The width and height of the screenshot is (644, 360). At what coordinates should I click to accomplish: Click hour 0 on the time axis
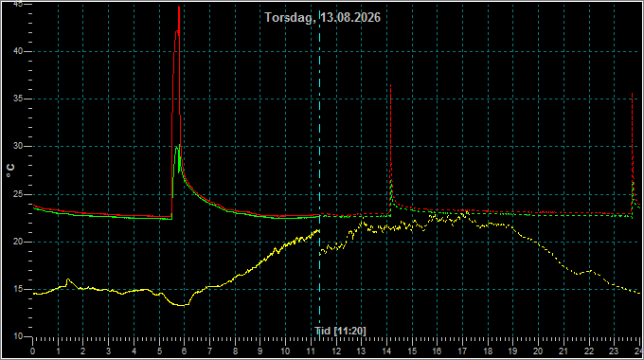pyautogui.click(x=33, y=351)
